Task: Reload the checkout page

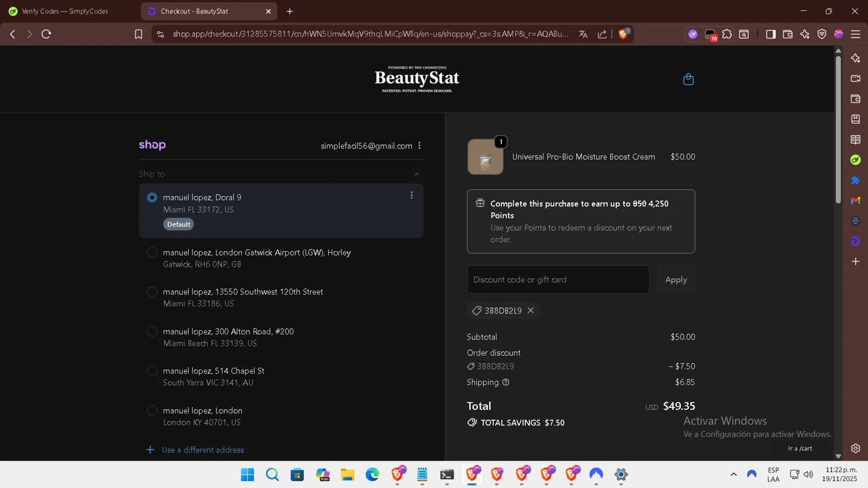Action: (46, 34)
